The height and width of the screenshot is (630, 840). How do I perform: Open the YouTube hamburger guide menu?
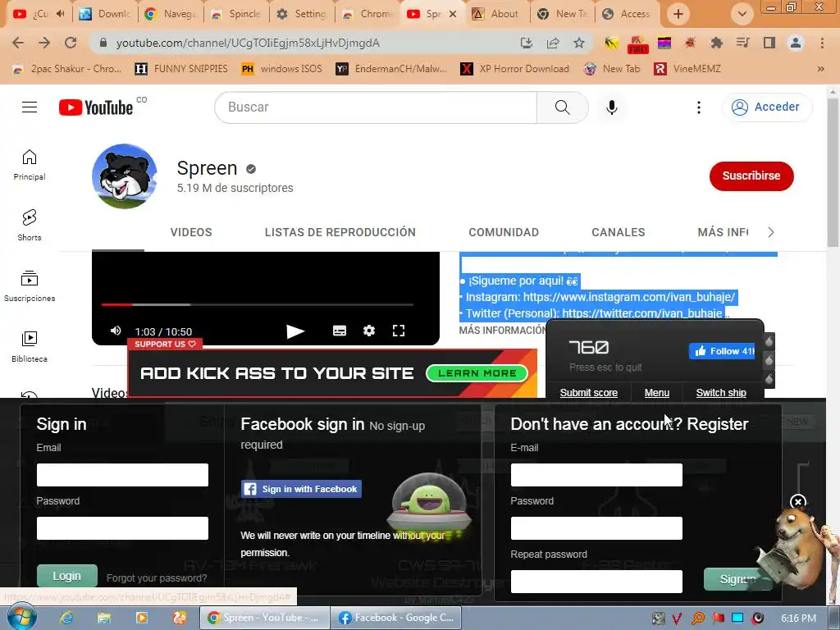pos(30,107)
